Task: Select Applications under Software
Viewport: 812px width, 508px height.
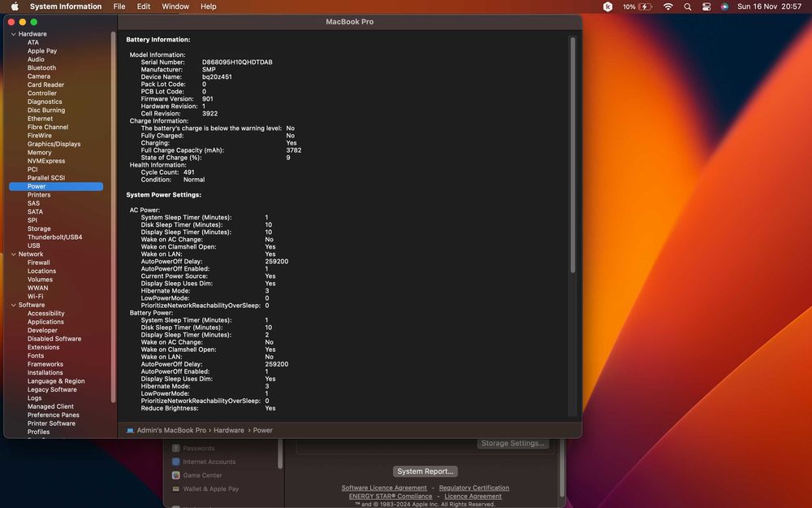Action: point(45,322)
